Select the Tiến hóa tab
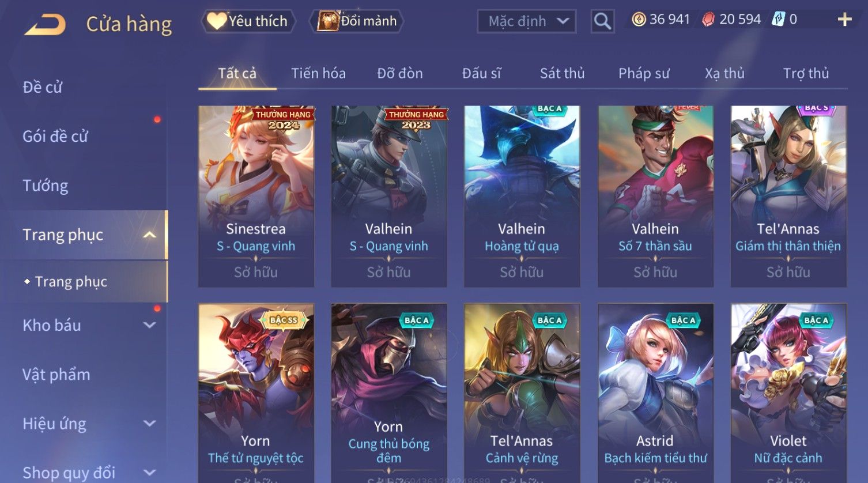Image resolution: width=868 pixels, height=483 pixels. pos(318,73)
